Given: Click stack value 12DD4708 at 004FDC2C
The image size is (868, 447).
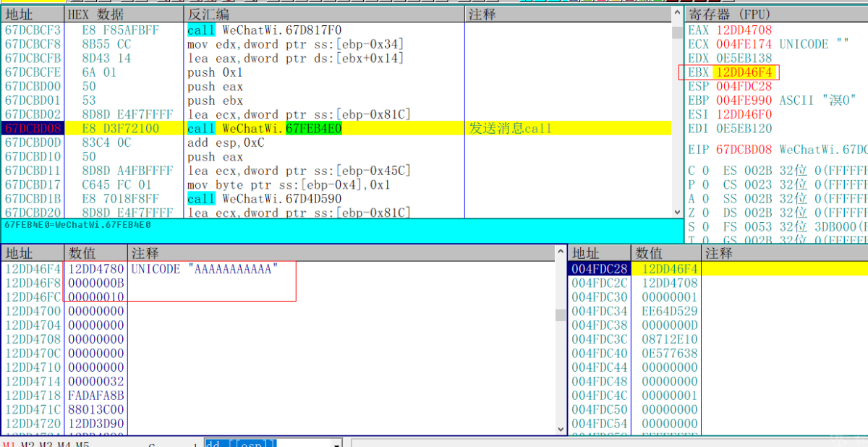Looking at the screenshot, I should tap(670, 284).
